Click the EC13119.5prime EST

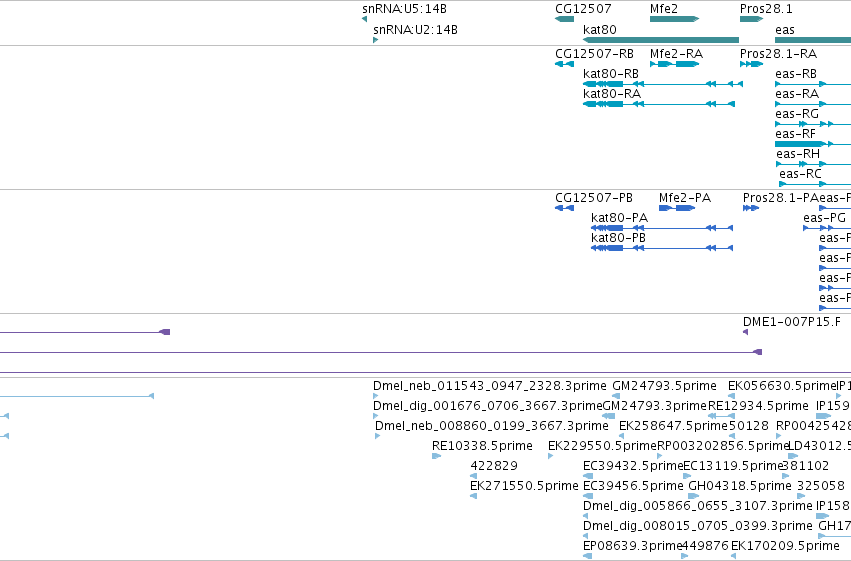687,476
